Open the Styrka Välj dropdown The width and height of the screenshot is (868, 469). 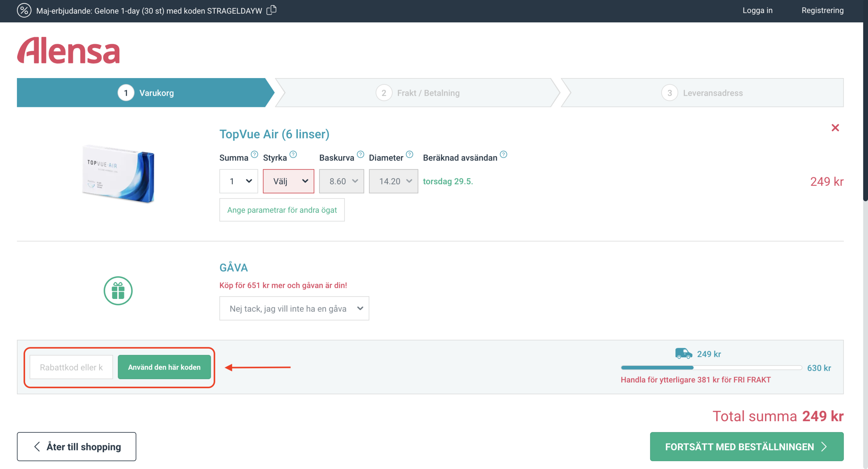point(289,181)
